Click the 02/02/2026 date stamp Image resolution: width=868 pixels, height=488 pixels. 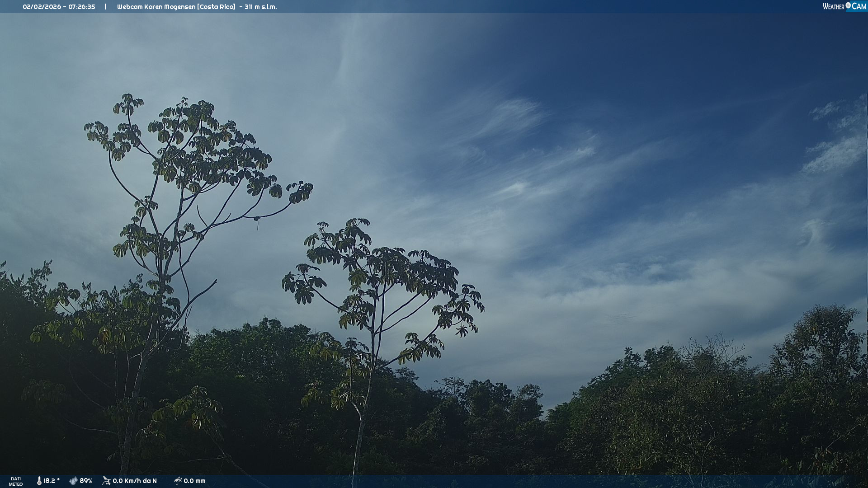click(42, 7)
